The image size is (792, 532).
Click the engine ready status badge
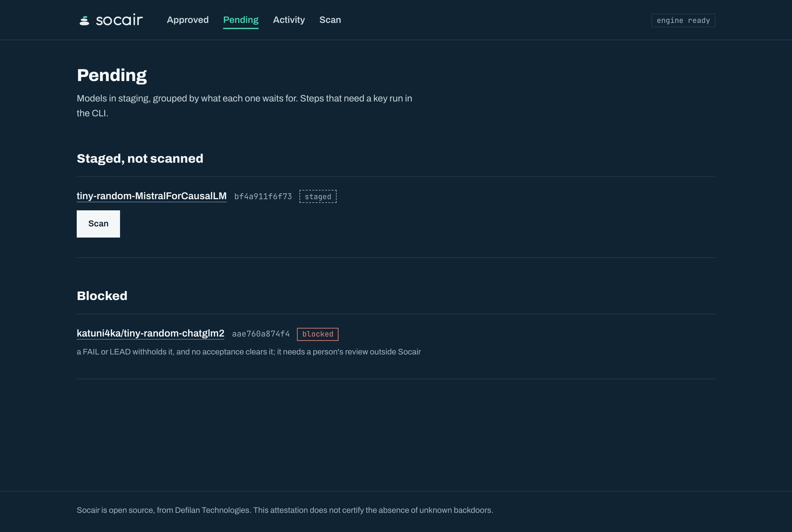(x=683, y=20)
